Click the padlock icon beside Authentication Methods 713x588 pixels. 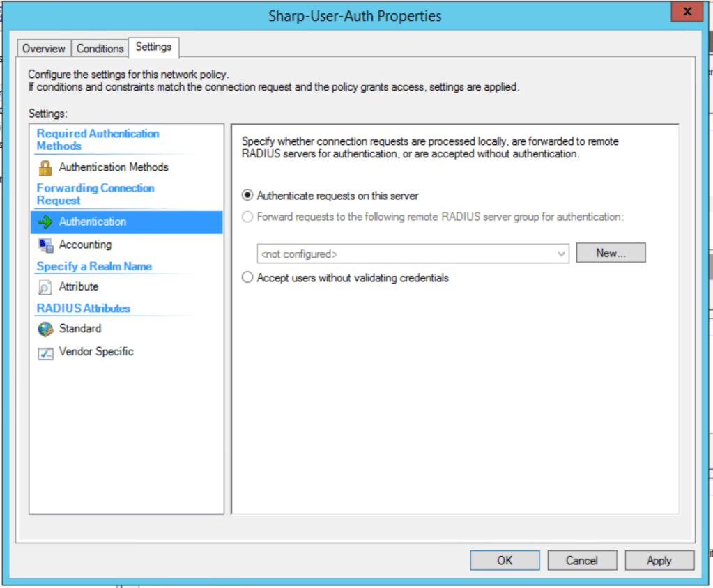[x=45, y=167]
